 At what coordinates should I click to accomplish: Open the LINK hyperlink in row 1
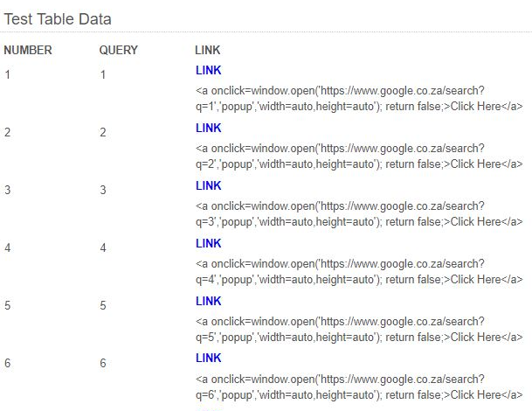(208, 70)
